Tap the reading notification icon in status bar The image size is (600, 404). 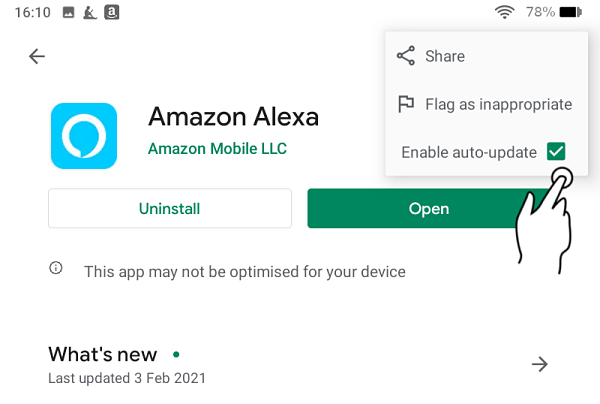coord(90,13)
